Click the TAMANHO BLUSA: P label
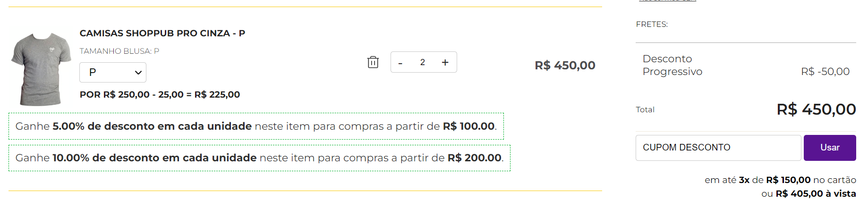Screen dimensions: 868x200 (x=119, y=51)
